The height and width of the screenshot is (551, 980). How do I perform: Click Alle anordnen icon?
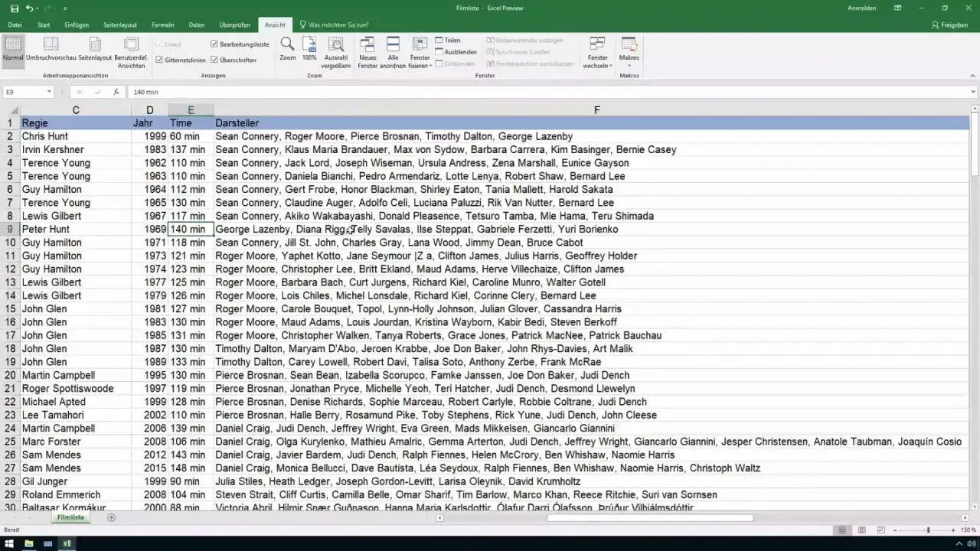pyautogui.click(x=393, y=52)
